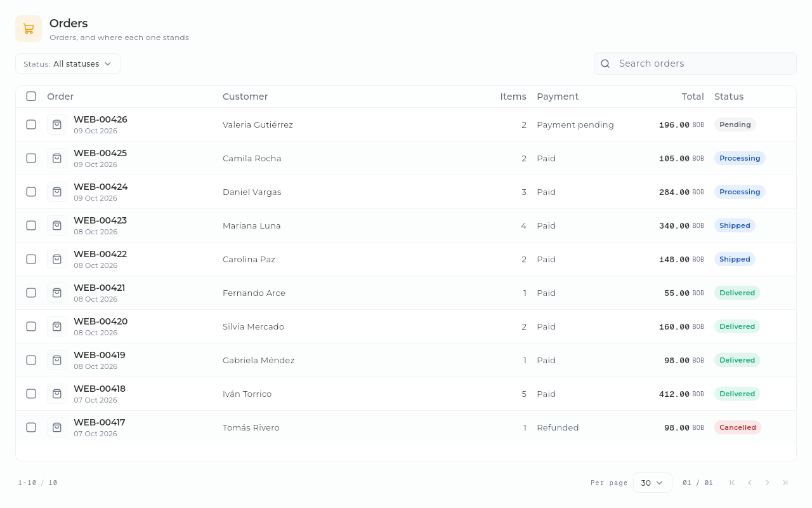Sort by the Status column header

pos(729,97)
